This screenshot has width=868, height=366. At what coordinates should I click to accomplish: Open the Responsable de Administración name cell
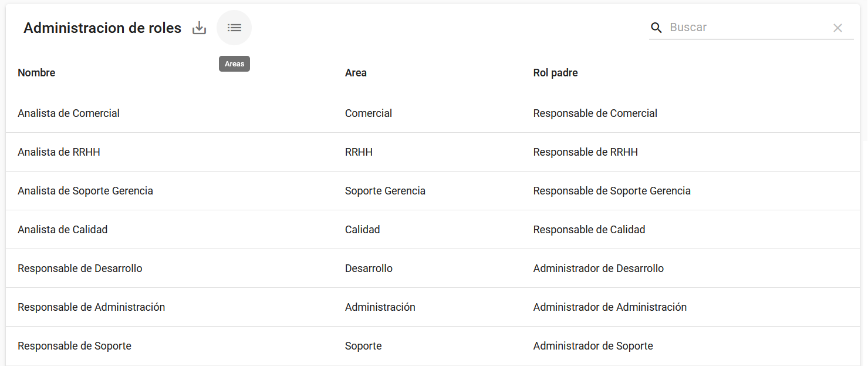pos(91,307)
